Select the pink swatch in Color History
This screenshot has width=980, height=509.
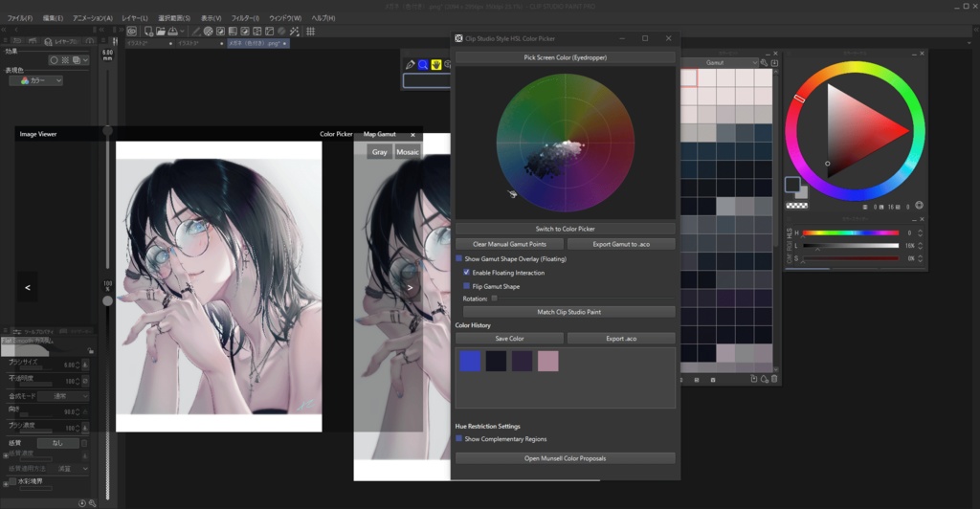point(548,361)
